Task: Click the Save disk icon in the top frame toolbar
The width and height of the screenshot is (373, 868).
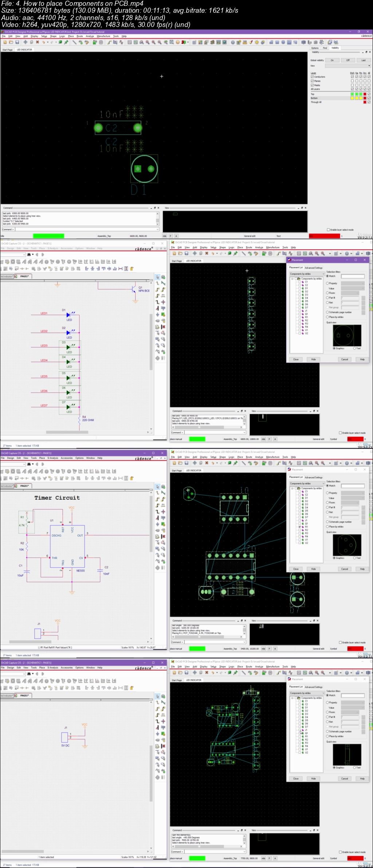Action: pyautogui.click(x=16, y=42)
